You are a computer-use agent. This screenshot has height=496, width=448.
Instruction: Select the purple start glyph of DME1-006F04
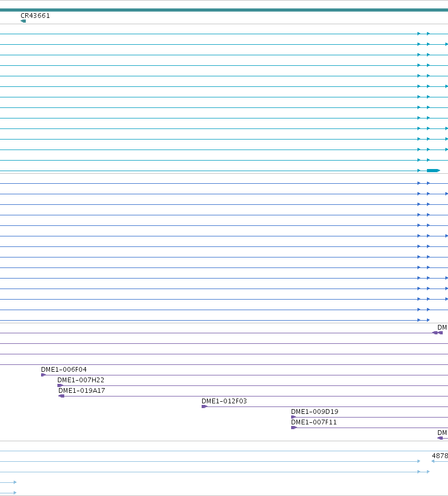pos(44,375)
